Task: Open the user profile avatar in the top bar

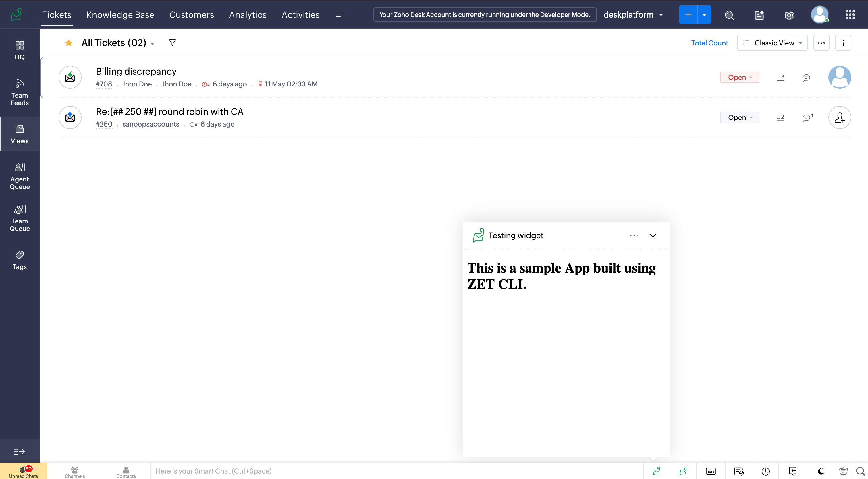Action: 820,14
